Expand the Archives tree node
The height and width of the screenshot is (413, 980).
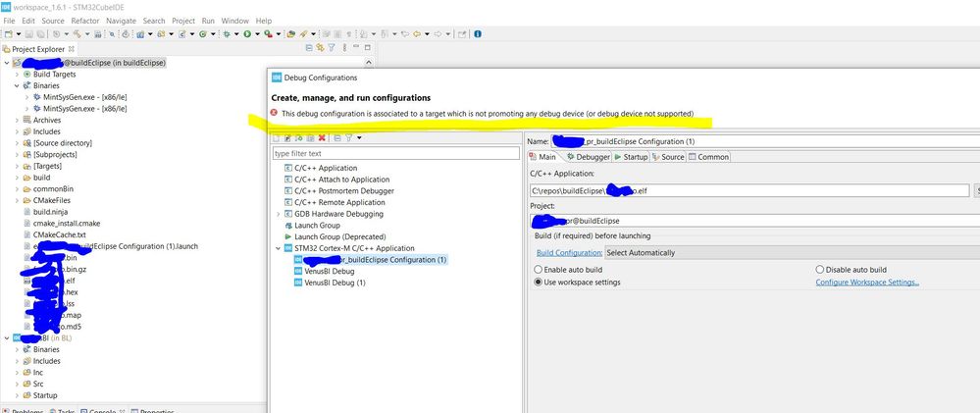tap(17, 120)
